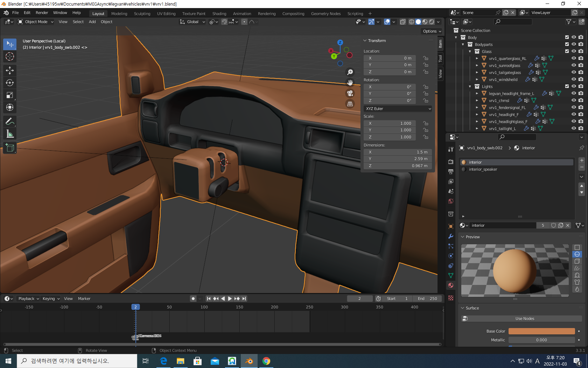
Task: Click the Use Nodes button
Action: pyautogui.click(x=524, y=319)
